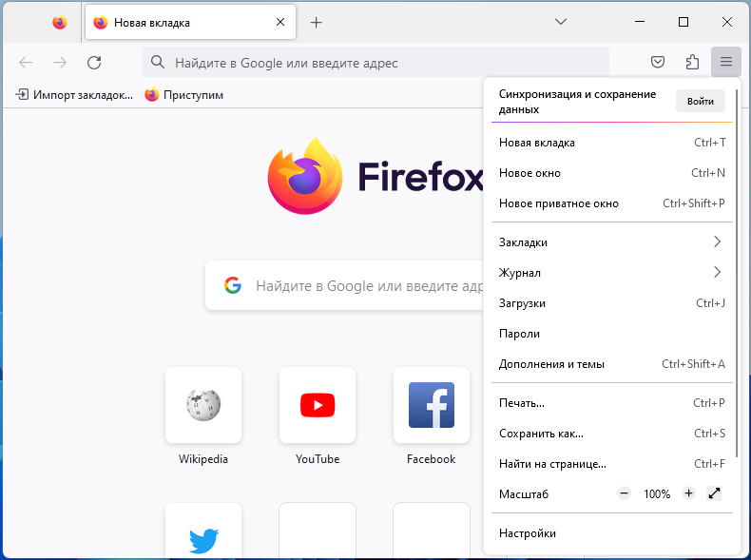
Task: Choose Печать... from the menu
Action: (x=612, y=403)
